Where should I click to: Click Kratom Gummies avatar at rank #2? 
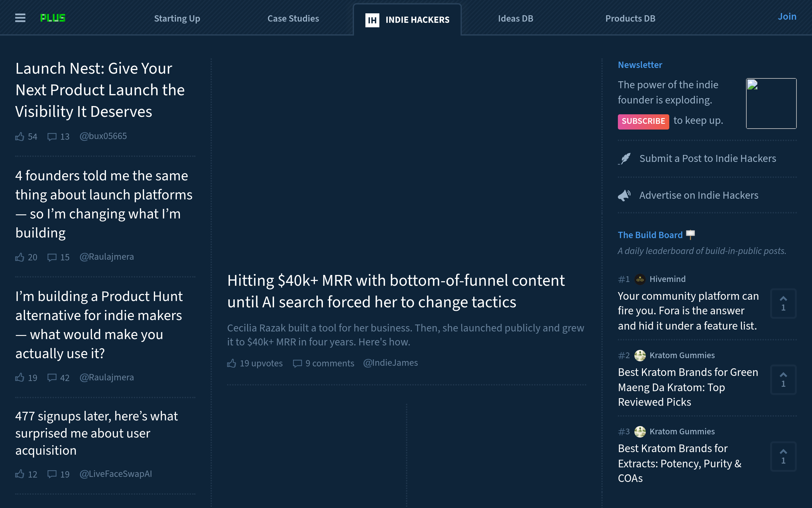(640, 356)
